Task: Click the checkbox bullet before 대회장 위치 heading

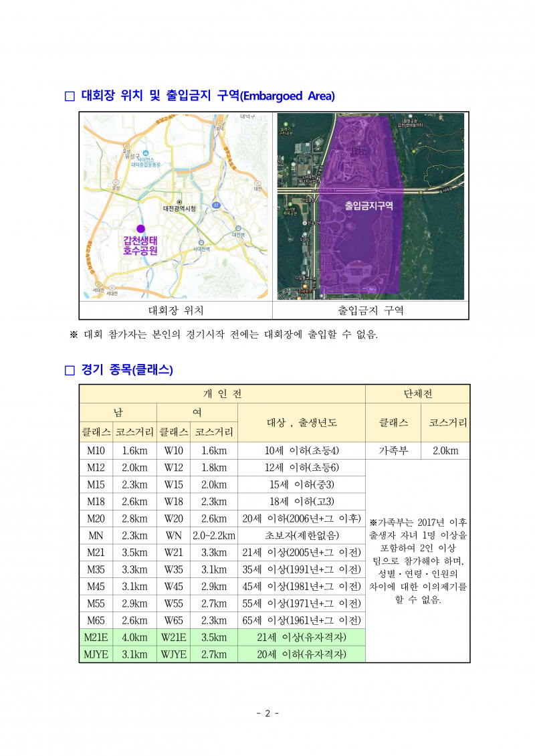Action: pyautogui.click(x=70, y=96)
